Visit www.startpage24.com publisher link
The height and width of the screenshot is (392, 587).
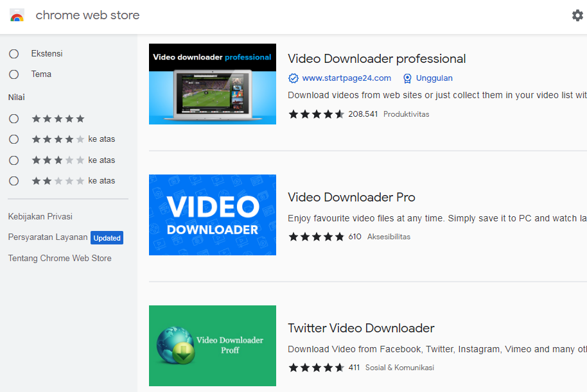tap(346, 78)
